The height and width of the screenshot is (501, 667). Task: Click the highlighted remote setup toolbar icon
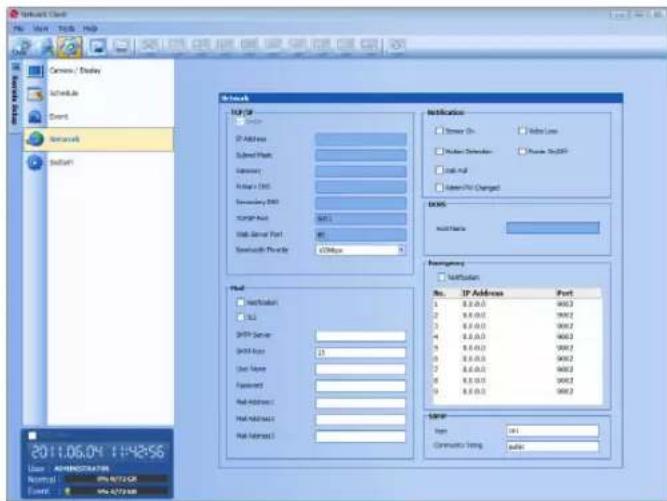[70, 46]
